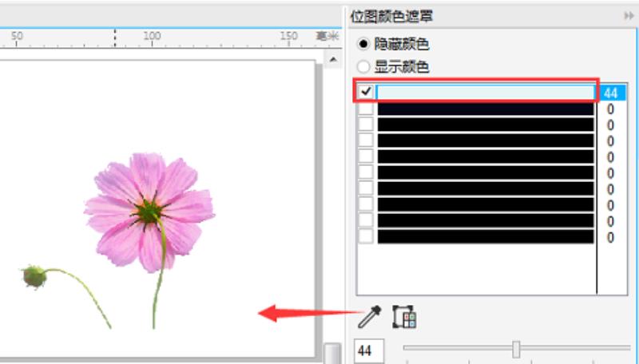This screenshot has height=364, width=639.
Task: Select the second black color swatch bar
Action: pyautogui.click(x=486, y=109)
